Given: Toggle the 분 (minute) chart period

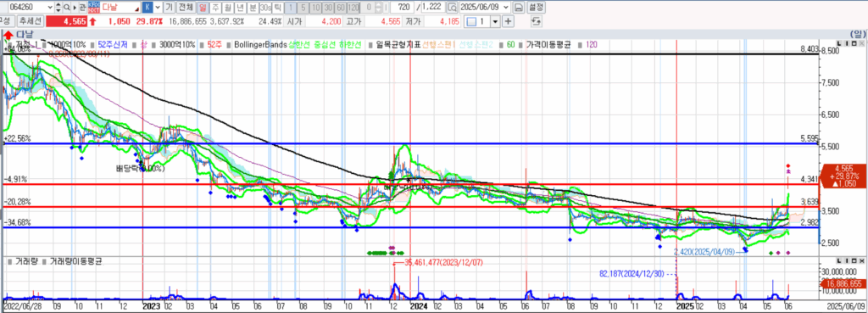Looking at the screenshot, I should click(x=253, y=8).
